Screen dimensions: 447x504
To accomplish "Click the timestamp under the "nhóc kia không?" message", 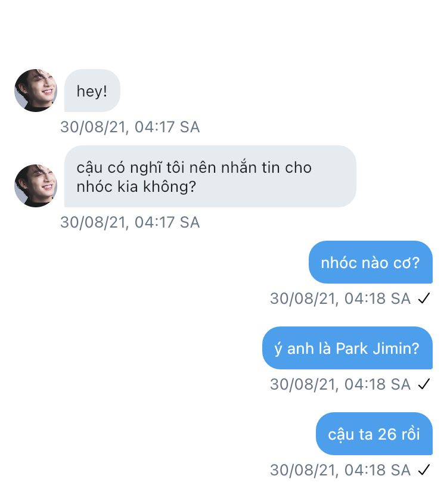I will [130, 222].
